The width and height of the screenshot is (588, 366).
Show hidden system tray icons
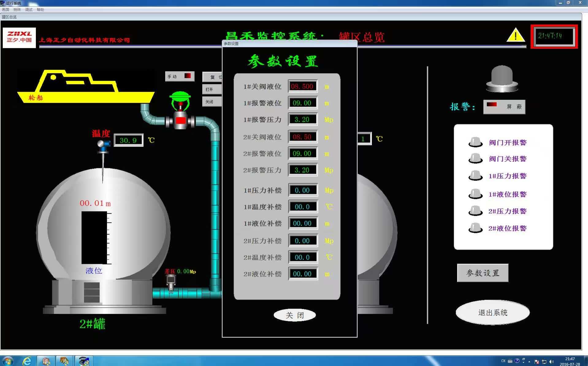point(529,362)
